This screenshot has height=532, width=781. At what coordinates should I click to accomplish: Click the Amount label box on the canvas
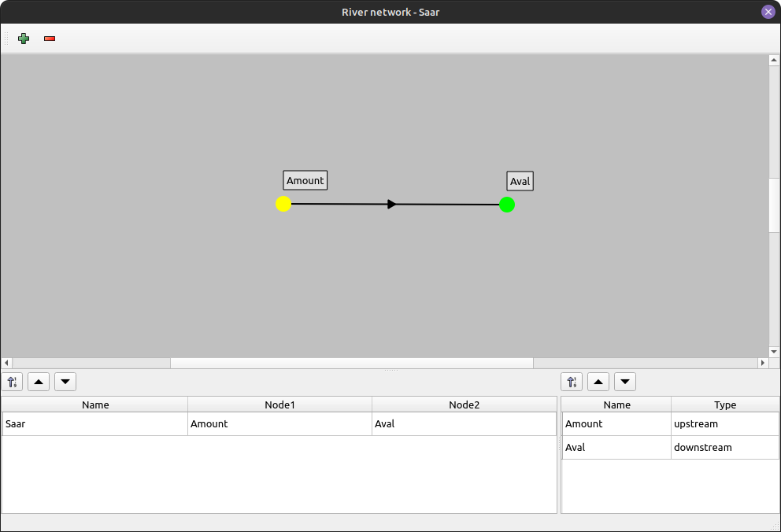click(x=305, y=180)
